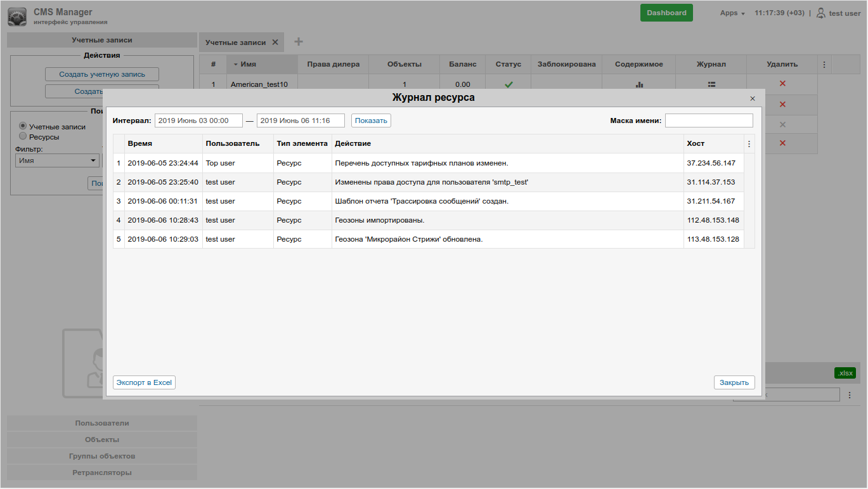Open a new tab with the plus icon
This screenshot has height=489, width=868.
(298, 41)
